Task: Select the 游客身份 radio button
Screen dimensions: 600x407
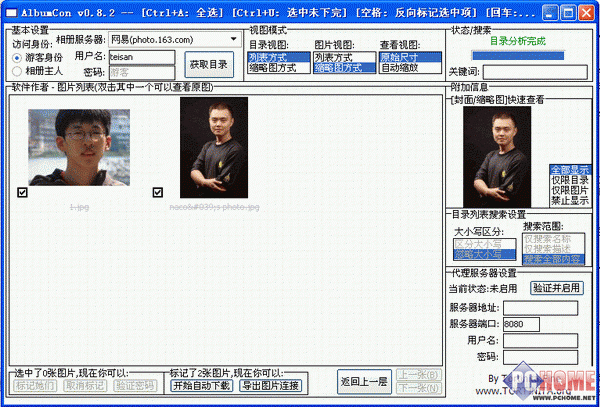Action: pos(18,58)
